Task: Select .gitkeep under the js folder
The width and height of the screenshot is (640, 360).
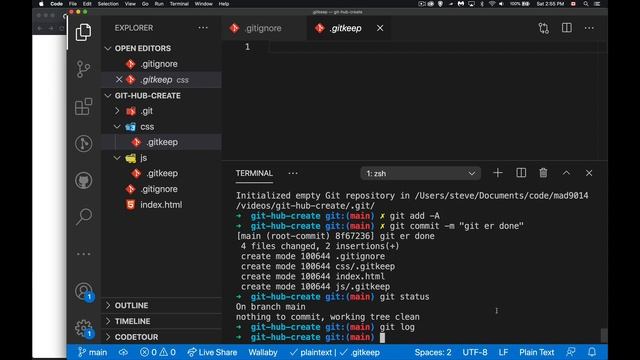Action: (162, 173)
